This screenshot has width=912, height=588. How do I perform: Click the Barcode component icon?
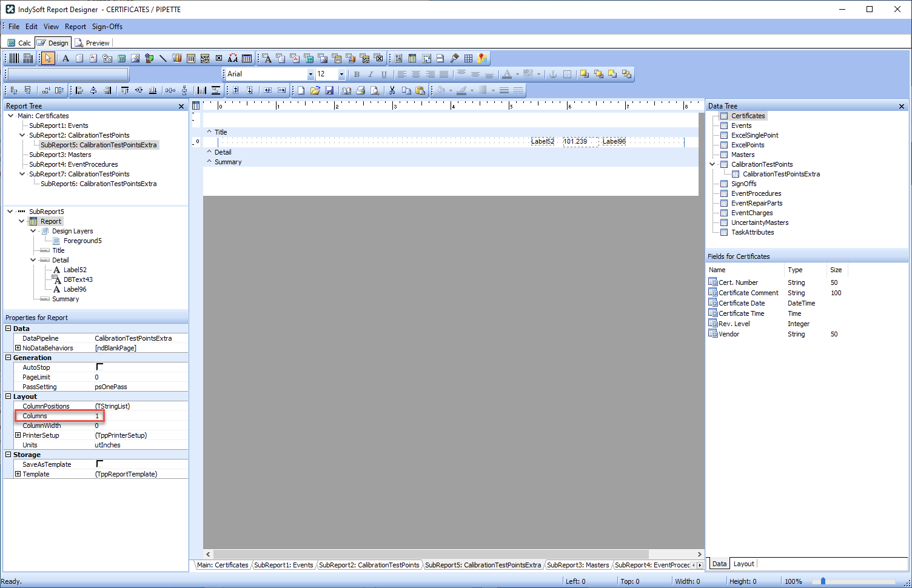point(14,58)
